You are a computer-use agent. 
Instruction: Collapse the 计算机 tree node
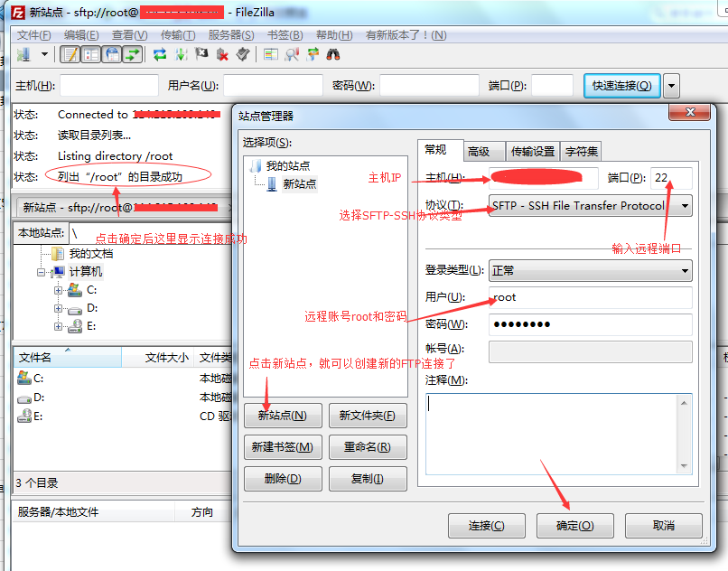pos(42,272)
